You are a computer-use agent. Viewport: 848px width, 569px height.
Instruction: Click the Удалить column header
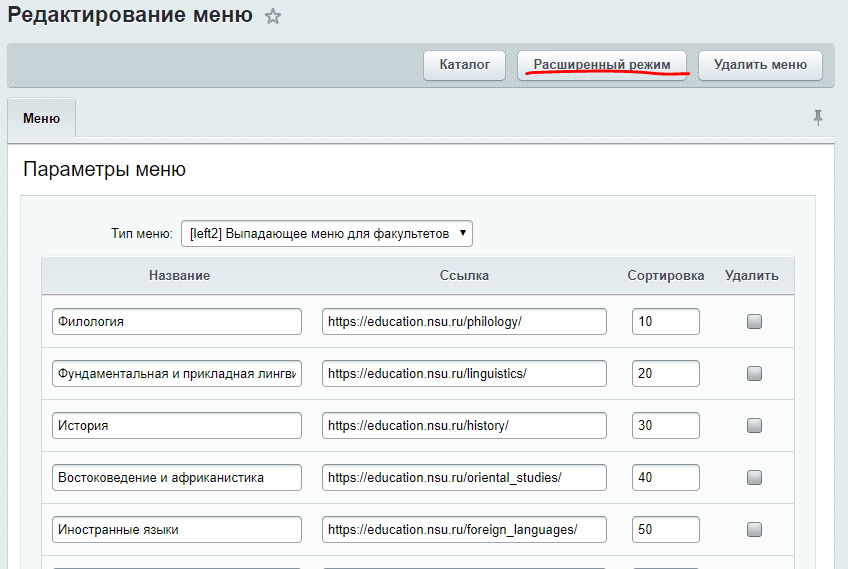point(752,275)
